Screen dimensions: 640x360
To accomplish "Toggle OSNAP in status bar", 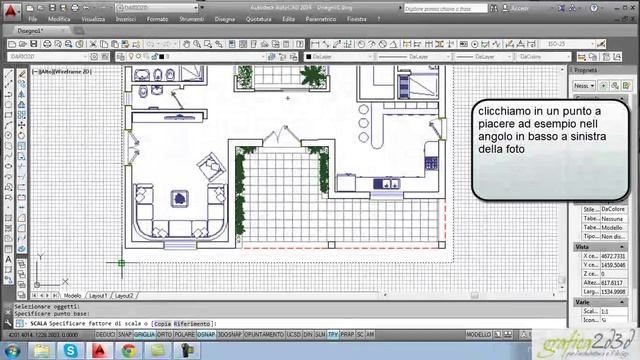I will tap(206, 334).
